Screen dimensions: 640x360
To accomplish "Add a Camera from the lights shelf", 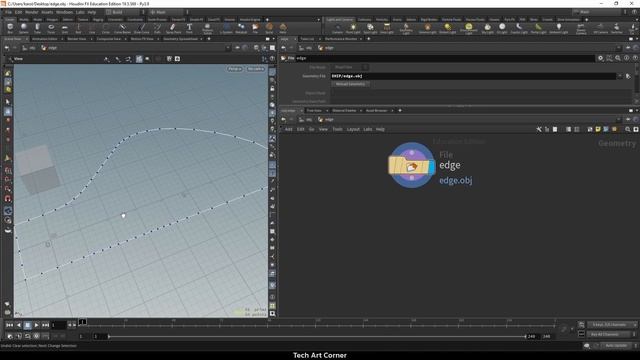I will pyautogui.click(x=337, y=28).
